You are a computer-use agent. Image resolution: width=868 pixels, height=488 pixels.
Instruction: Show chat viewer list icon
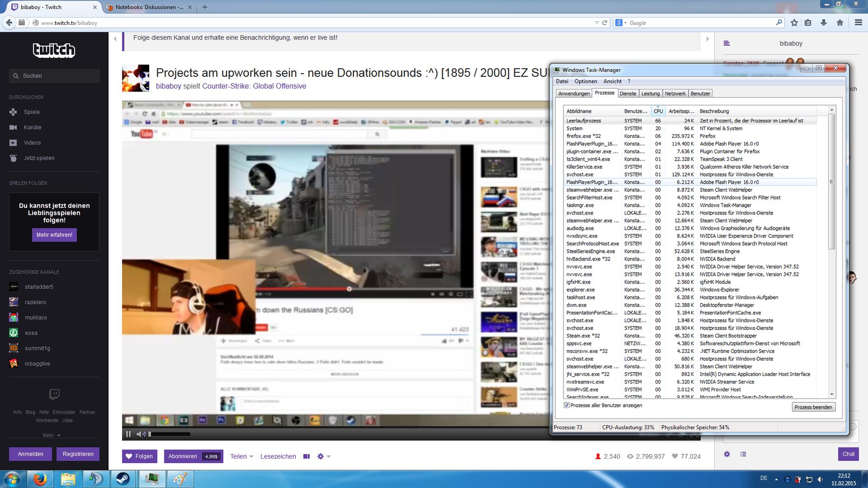(743, 454)
